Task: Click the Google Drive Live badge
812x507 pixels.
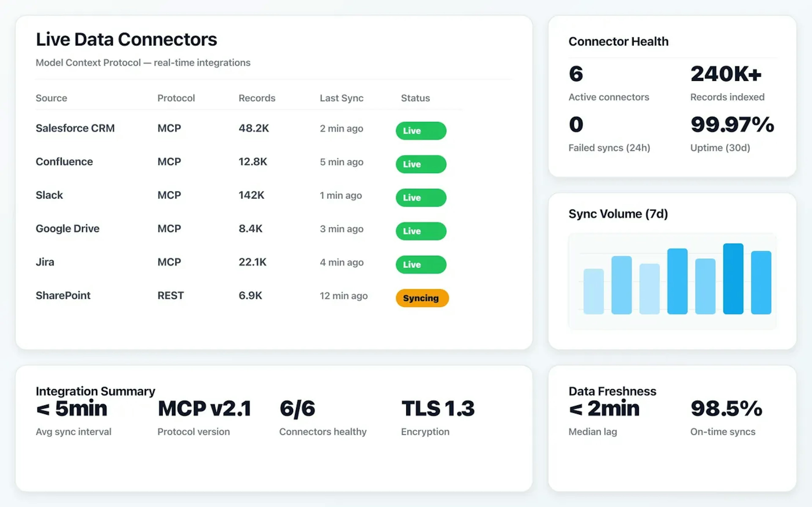Action: [x=420, y=231]
